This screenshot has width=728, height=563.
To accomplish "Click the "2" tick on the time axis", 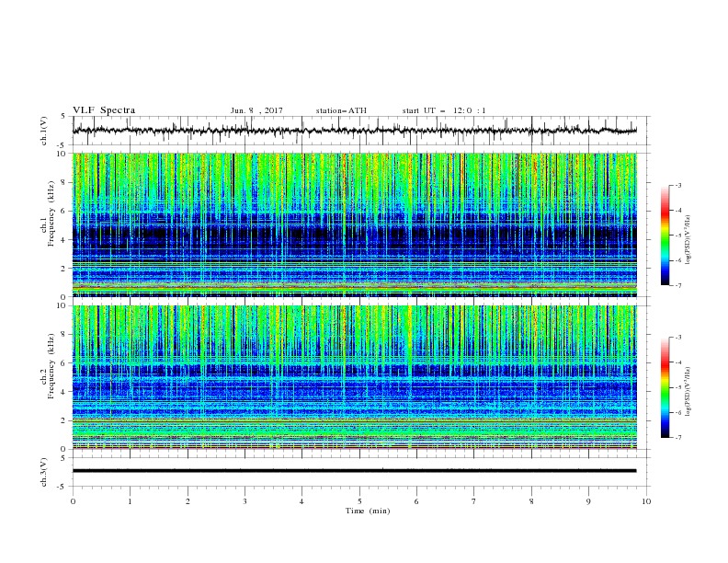I will tap(188, 501).
